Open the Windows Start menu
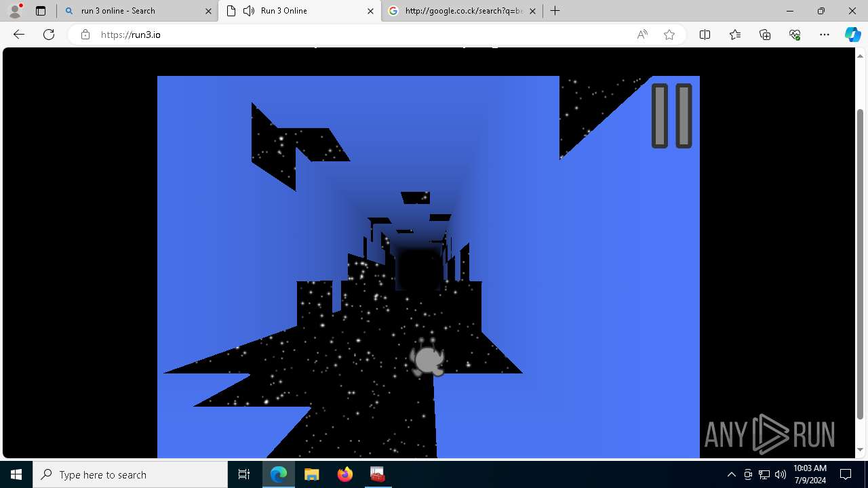This screenshot has height=488, width=868. tap(16, 474)
